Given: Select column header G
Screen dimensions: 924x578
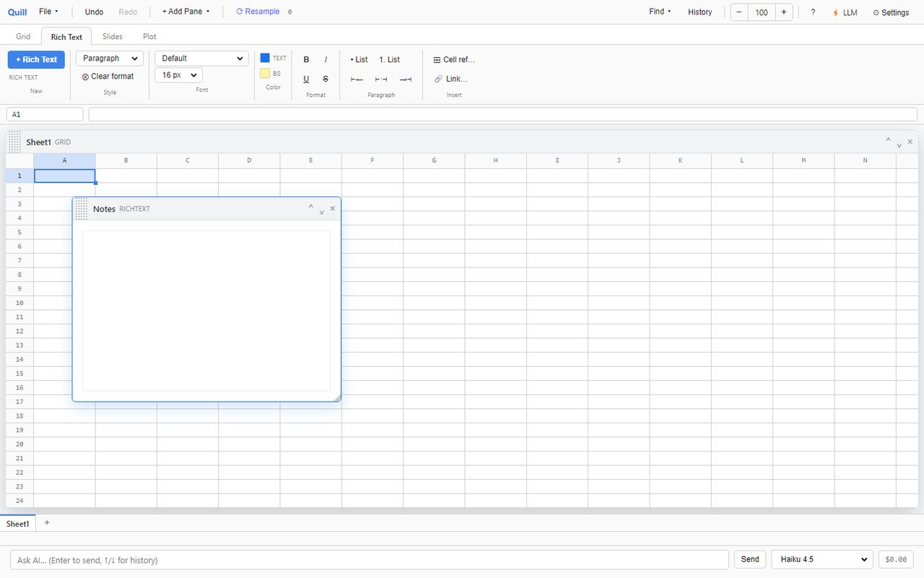Looking at the screenshot, I should coord(434,160).
